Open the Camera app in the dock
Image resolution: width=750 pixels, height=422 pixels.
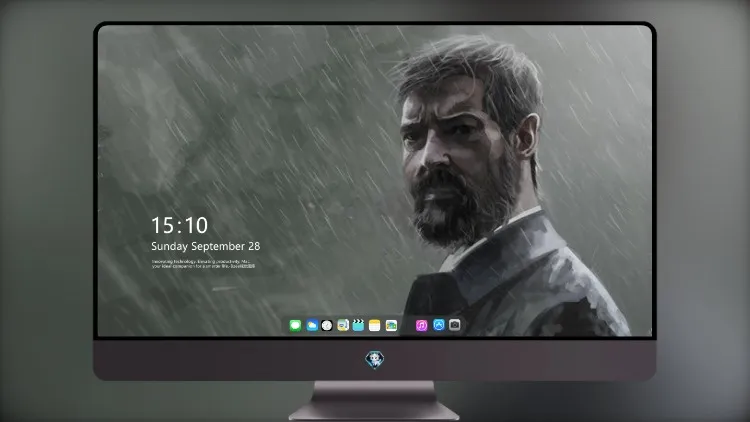pos(455,325)
